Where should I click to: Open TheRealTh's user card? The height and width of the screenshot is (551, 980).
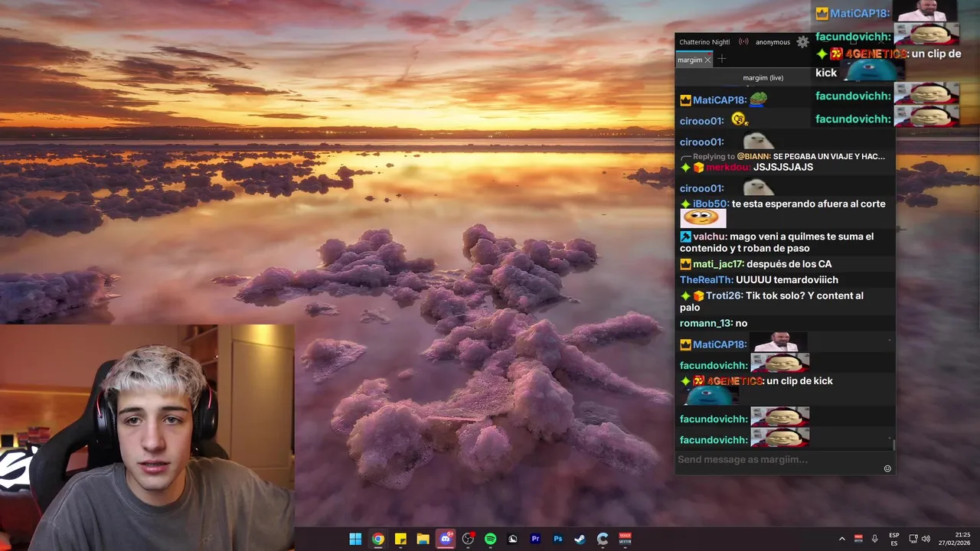pyautogui.click(x=706, y=280)
